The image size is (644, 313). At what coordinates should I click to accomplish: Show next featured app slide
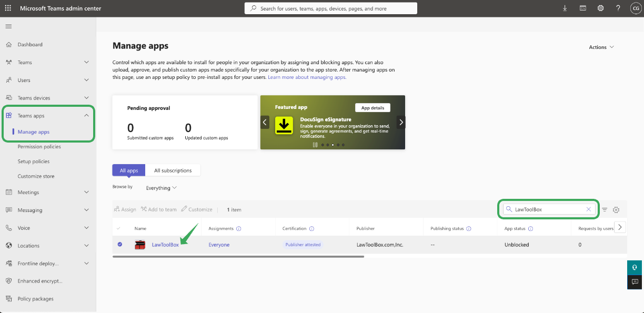click(x=401, y=122)
